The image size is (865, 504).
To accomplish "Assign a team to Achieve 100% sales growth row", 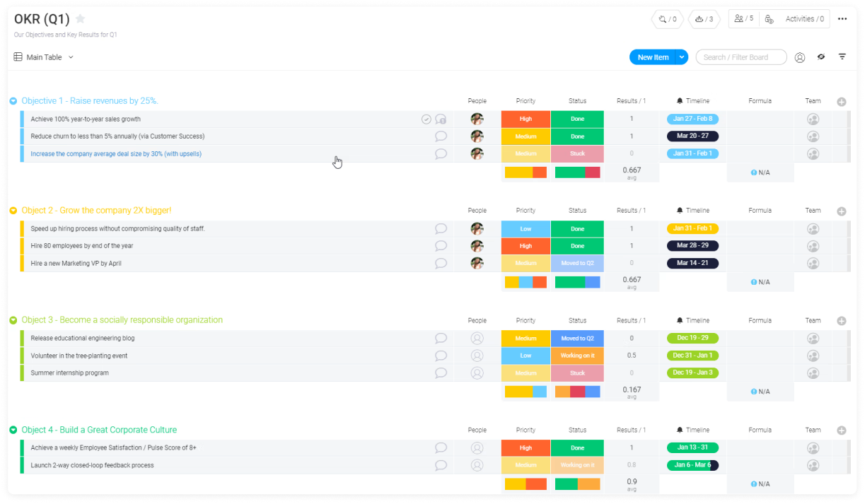I will click(813, 119).
